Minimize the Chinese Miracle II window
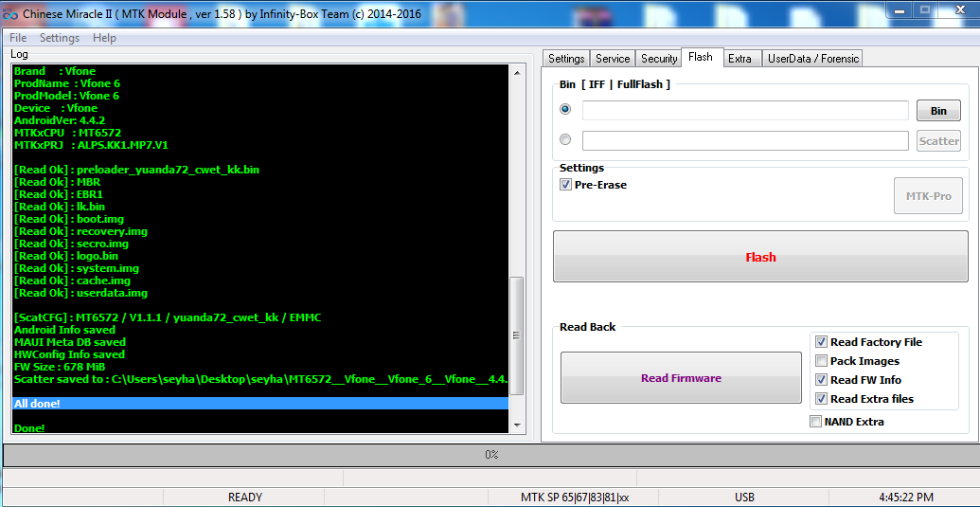This screenshot has height=507, width=980. click(900, 9)
